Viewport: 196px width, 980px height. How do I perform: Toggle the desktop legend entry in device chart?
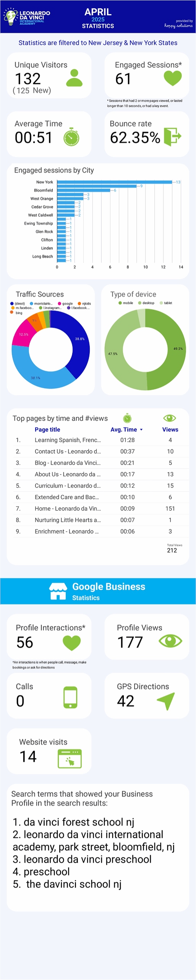[146, 303]
